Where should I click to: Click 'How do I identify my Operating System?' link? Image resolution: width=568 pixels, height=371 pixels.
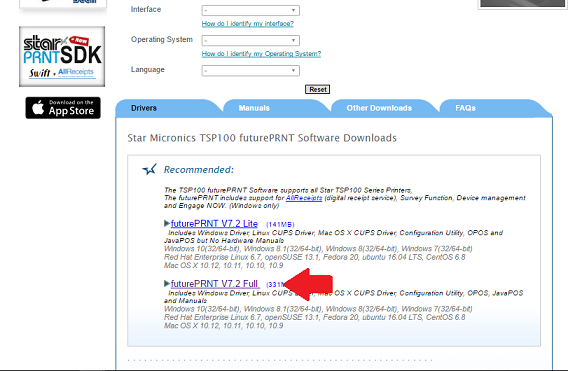pyautogui.click(x=261, y=54)
